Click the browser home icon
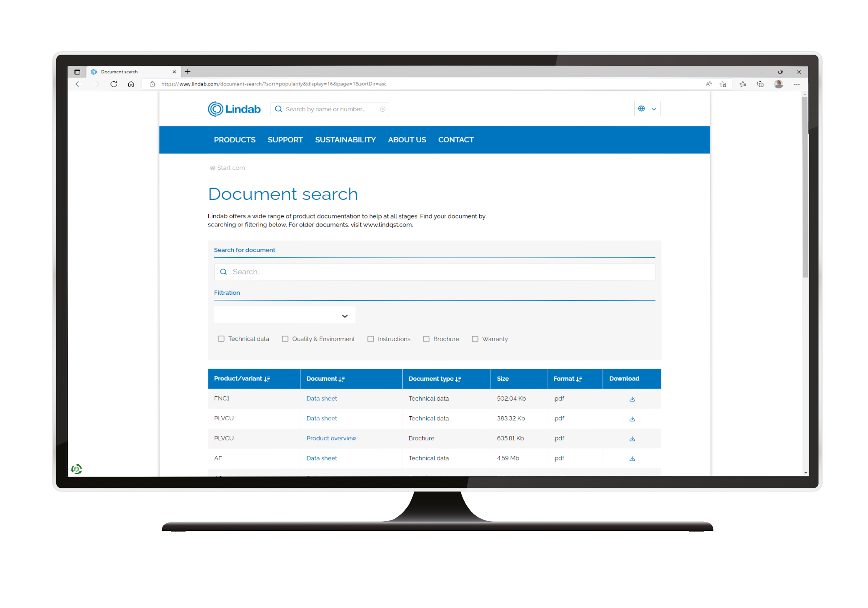The width and height of the screenshot is (868, 608). tap(131, 84)
